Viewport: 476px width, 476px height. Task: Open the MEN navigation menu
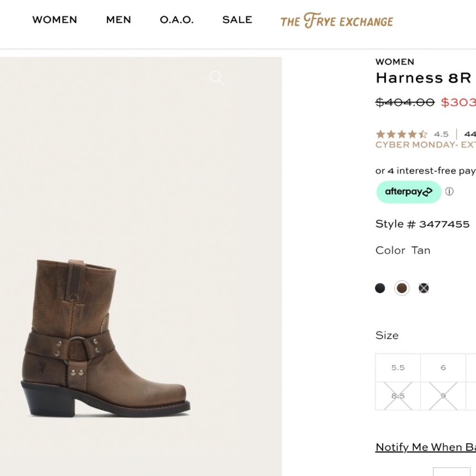[119, 20]
